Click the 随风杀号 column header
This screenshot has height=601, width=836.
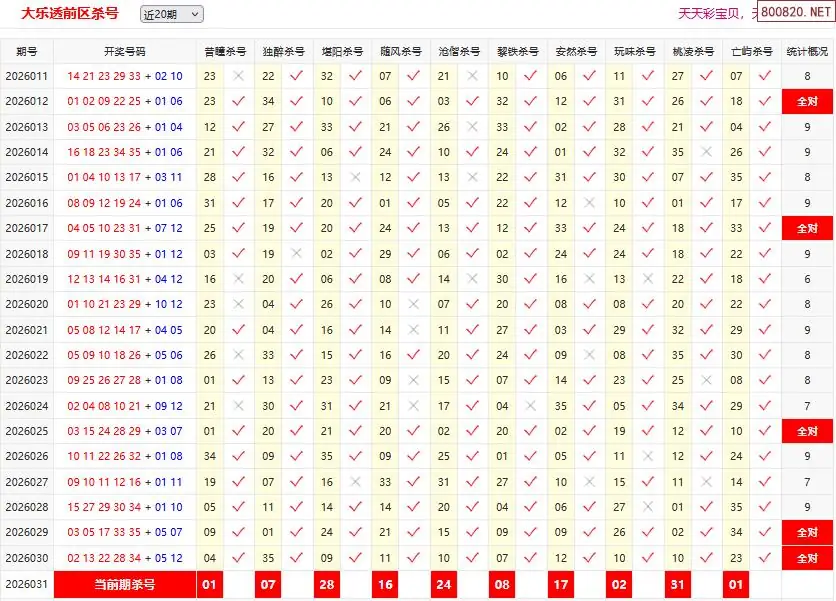(400, 51)
